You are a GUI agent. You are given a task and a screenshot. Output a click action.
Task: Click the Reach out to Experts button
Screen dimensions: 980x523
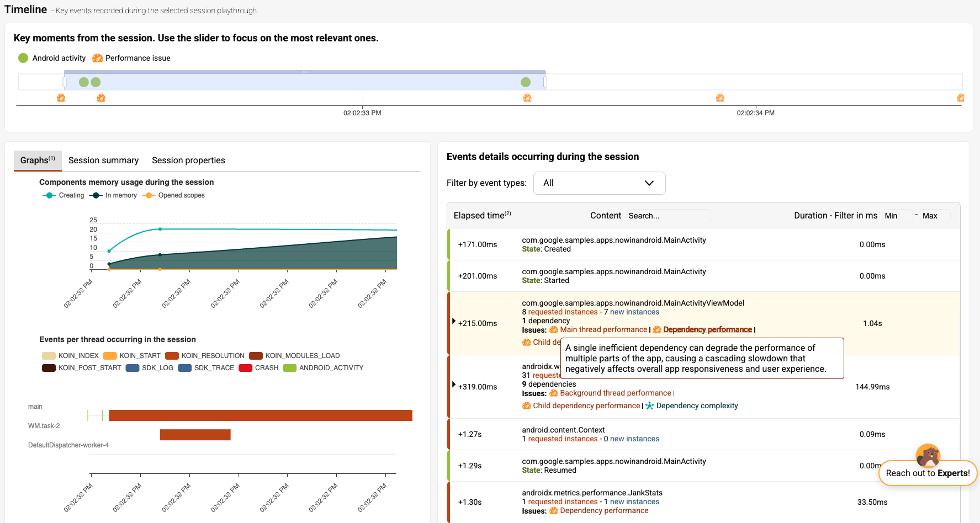point(928,473)
